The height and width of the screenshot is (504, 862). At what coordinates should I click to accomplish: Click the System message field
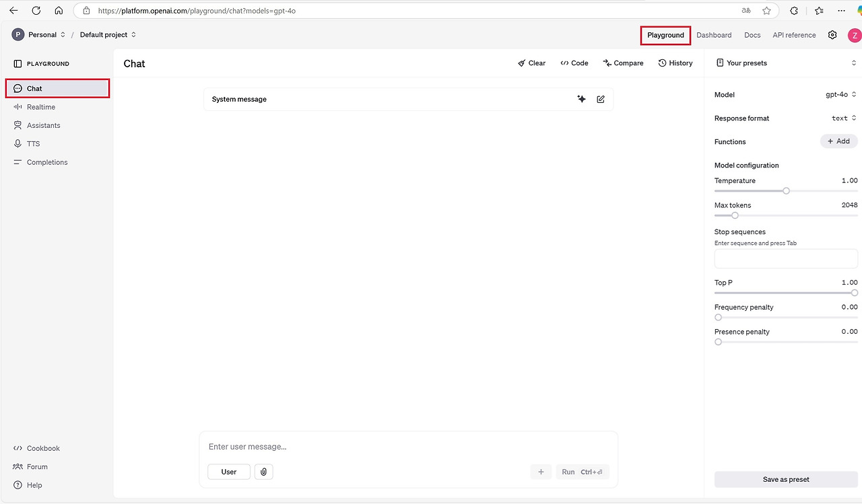[x=408, y=99]
